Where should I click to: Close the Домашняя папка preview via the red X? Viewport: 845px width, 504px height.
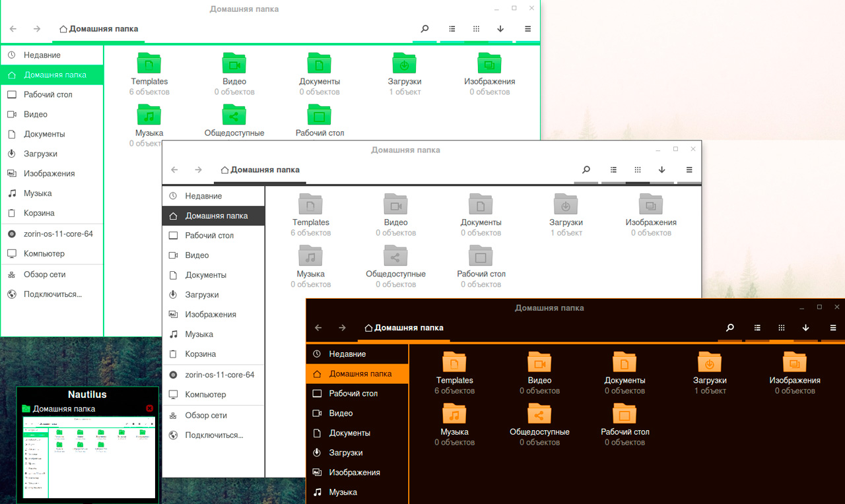click(149, 409)
